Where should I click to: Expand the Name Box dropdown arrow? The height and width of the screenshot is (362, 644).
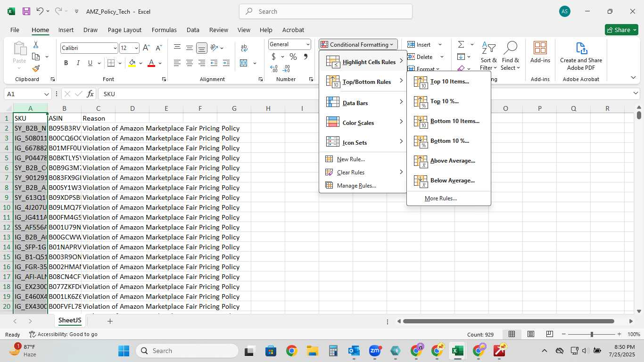click(46, 94)
